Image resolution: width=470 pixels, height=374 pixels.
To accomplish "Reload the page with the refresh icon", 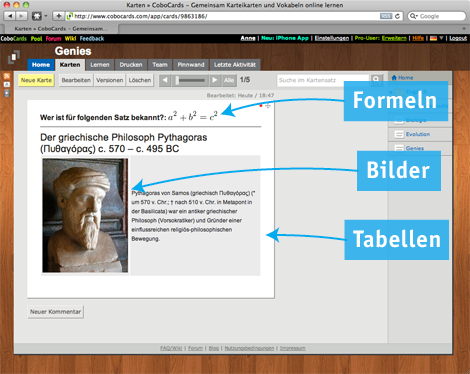I will pos(397,16).
